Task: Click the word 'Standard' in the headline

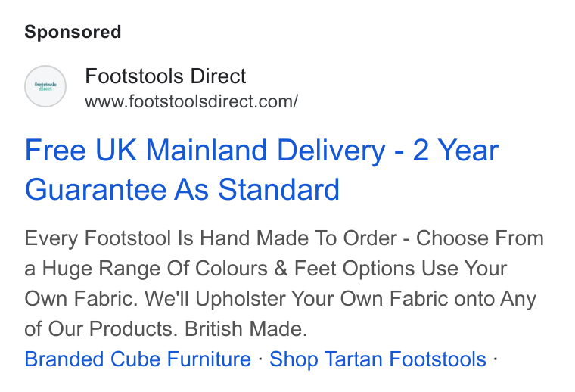Action: (x=279, y=190)
